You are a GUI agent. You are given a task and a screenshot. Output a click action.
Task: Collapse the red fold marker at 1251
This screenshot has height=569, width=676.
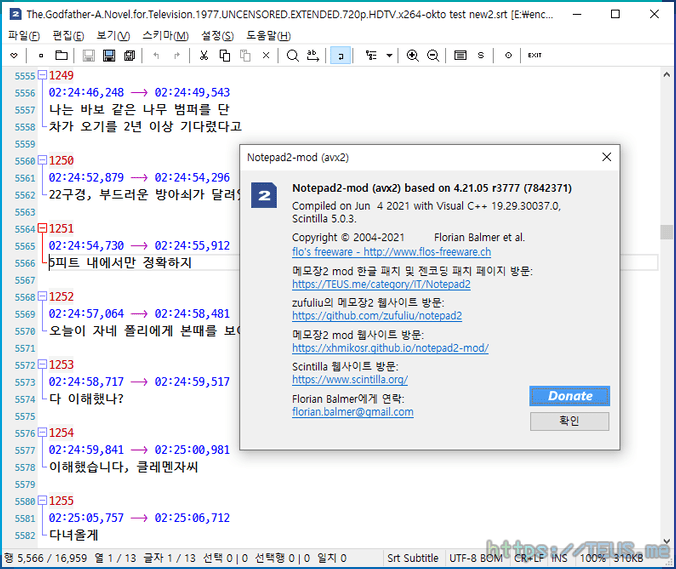click(42, 228)
